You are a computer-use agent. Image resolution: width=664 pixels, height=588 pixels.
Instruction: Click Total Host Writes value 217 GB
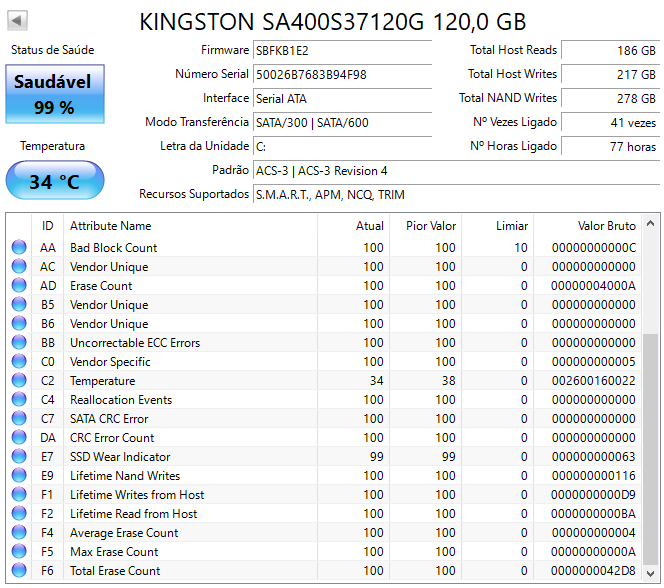[610, 75]
